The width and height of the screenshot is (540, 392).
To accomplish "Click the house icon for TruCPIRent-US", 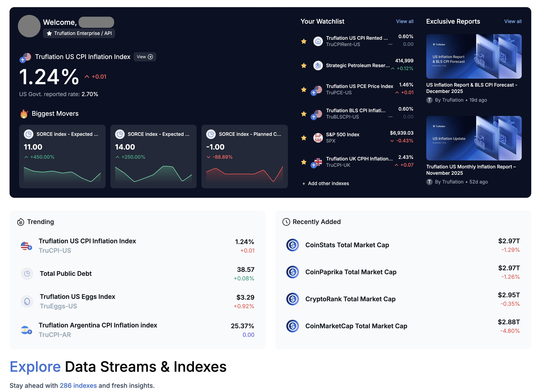I will [318, 41].
